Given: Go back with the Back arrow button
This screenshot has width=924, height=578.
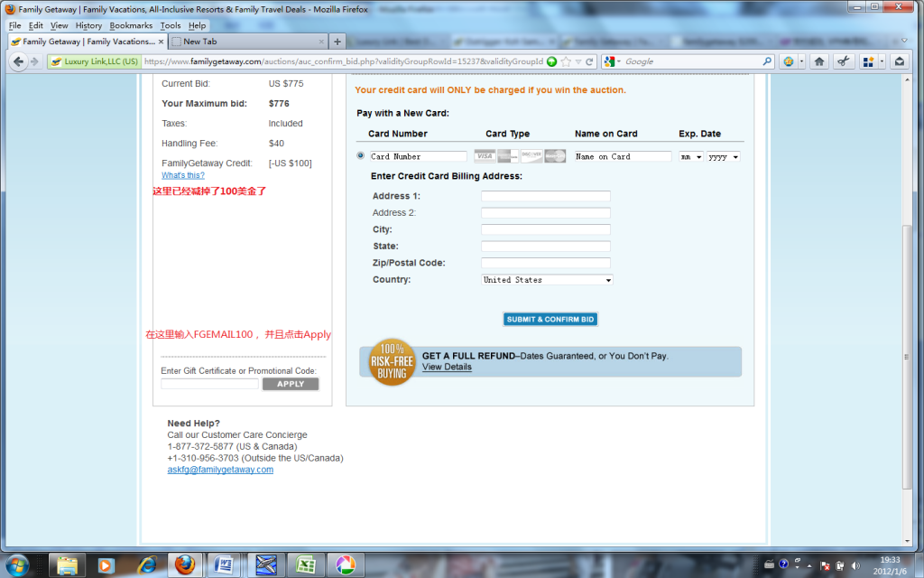Looking at the screenshot, I should click(x=18, y=61).
